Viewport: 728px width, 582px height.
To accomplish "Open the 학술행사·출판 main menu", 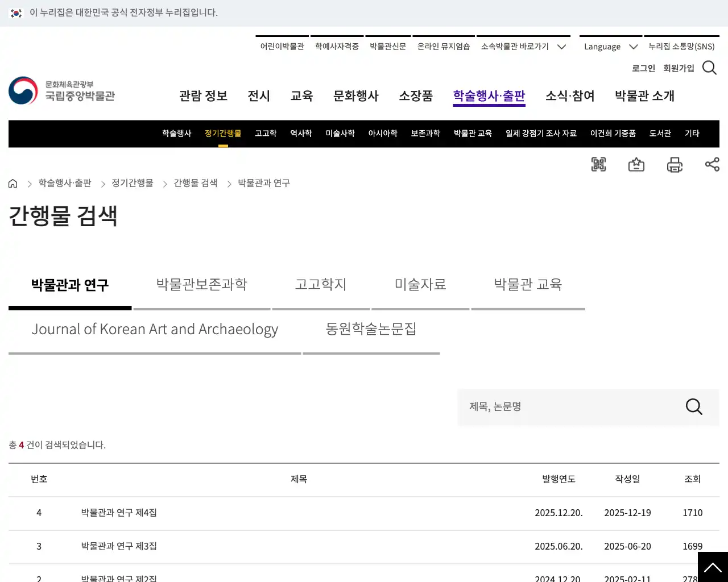I will [x=489, y=96].
